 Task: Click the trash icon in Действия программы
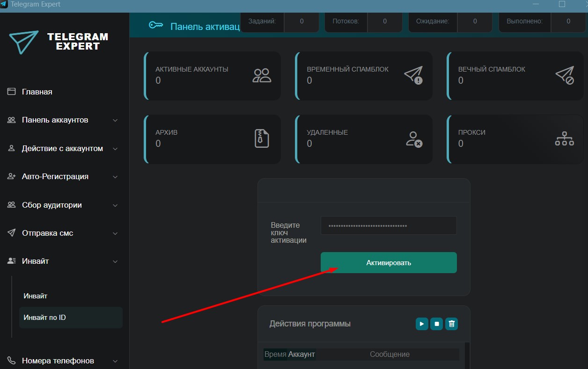pyautogui.click(x=451, y=324)
